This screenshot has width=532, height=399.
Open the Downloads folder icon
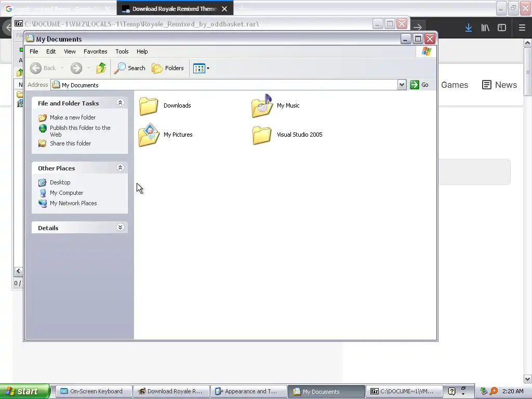click(148, 106)
